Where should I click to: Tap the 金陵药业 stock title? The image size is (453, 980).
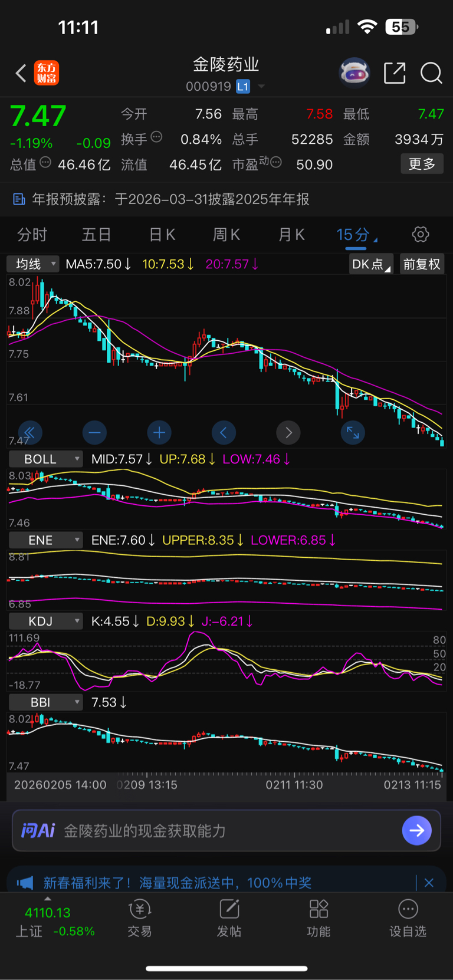[x=226, y=64]
